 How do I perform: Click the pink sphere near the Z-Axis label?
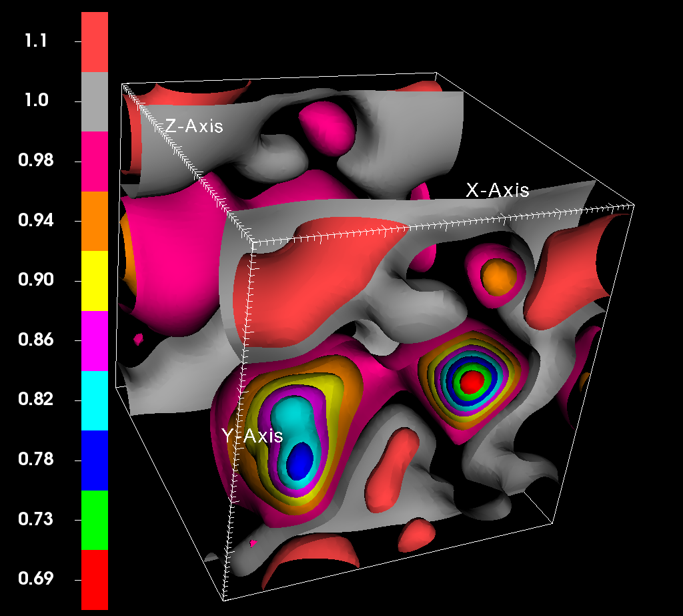(327, 128)
